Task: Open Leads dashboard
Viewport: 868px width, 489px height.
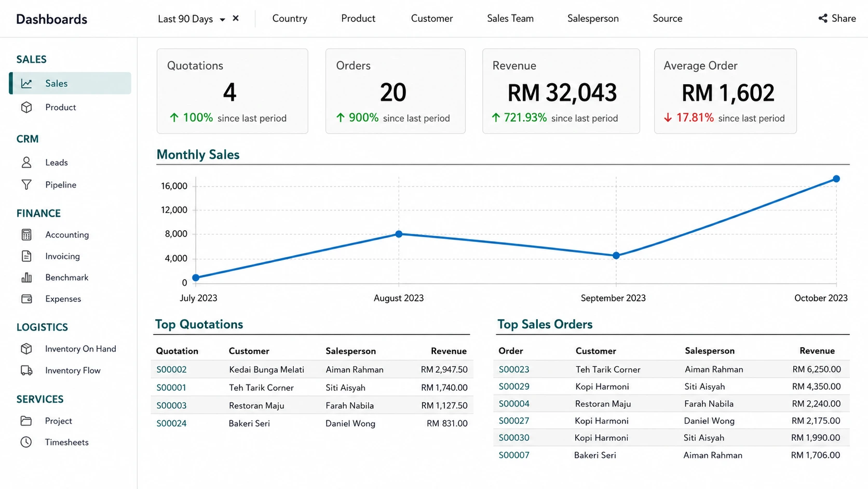Action: (57, 162)
